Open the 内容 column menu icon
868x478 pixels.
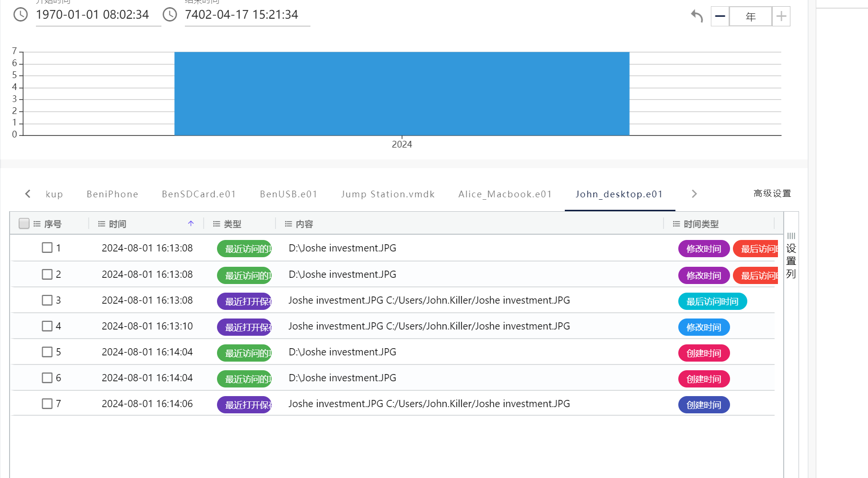(288, 224)
